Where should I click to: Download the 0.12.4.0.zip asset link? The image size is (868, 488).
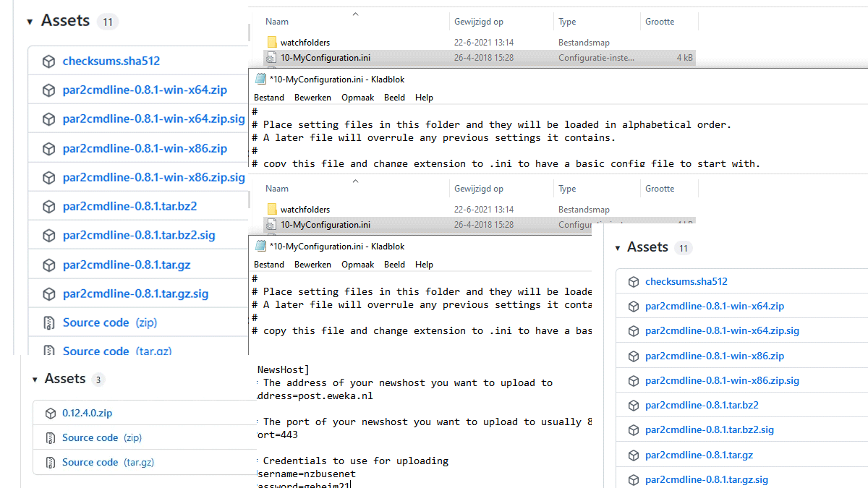point(87,414)
